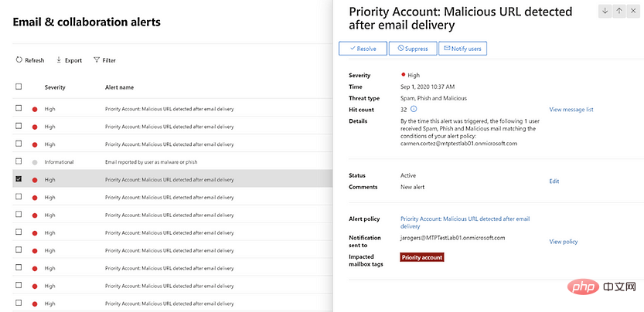Image resolution: width=644 pixels, height=312 pixels.
Task: Open the Filter options
Action: coord(104,60)
